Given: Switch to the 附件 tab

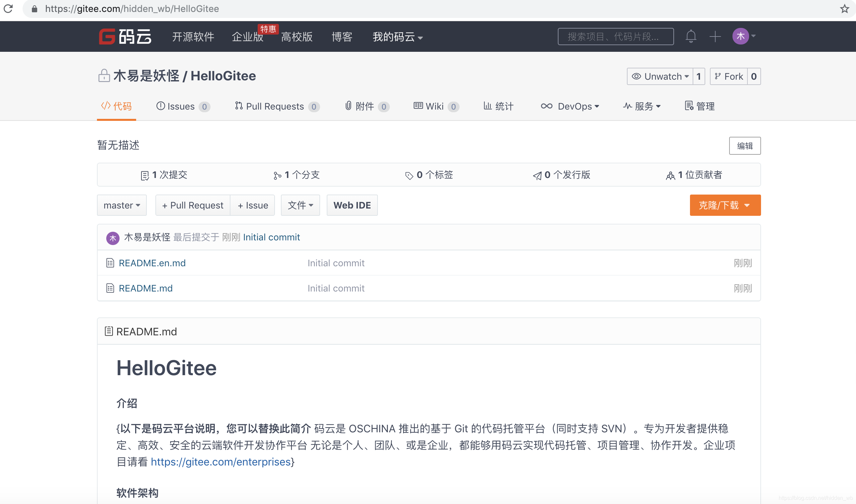Looking at the screenshot, I should [367, 106].
